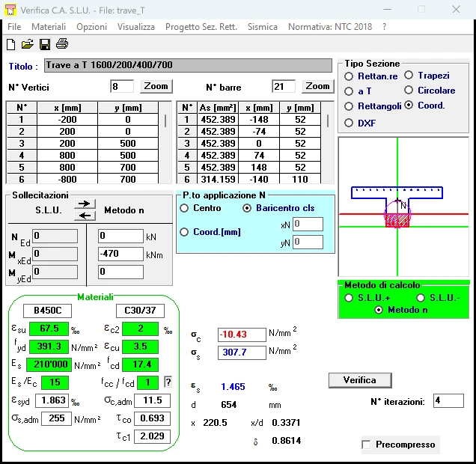Select the Rettan.re section type
Viewport: 476px width, 464px height.
pos(349,76)
